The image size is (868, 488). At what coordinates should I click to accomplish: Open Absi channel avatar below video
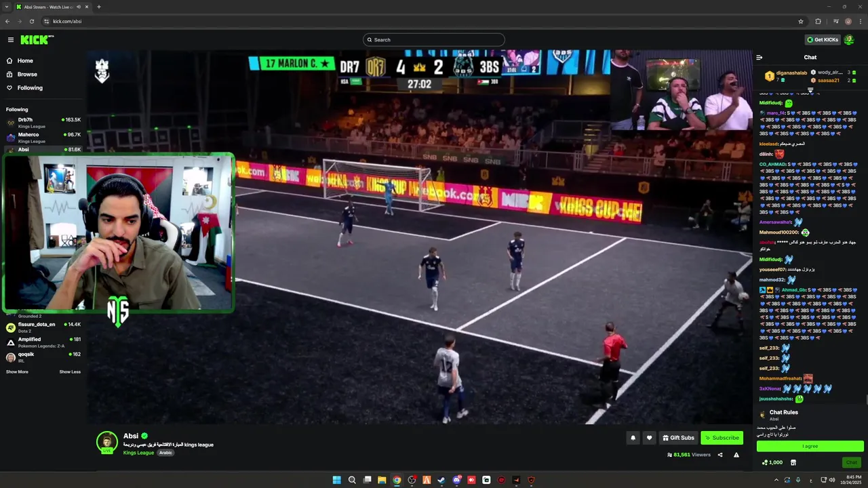pyautogui.click(x=106, y=442)
